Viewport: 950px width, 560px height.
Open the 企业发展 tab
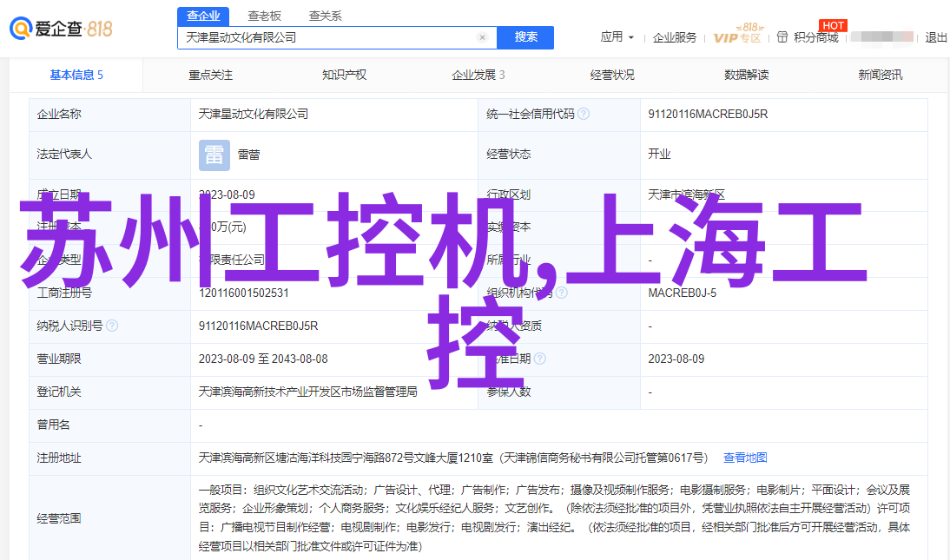click(x=478, y=76)
